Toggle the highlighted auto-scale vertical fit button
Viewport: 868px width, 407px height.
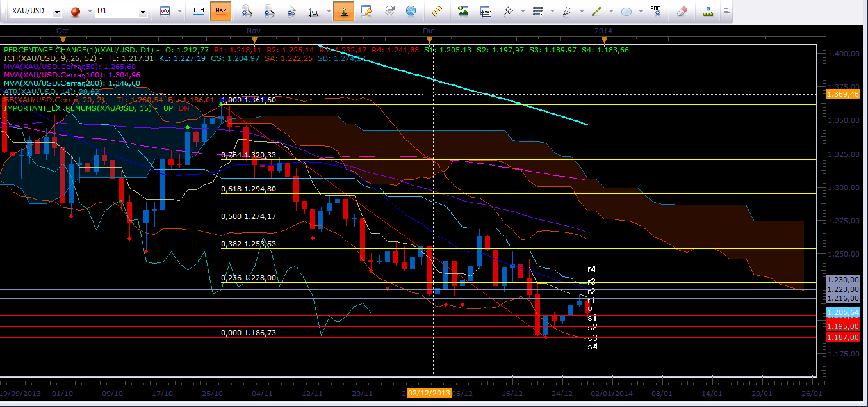344,11
